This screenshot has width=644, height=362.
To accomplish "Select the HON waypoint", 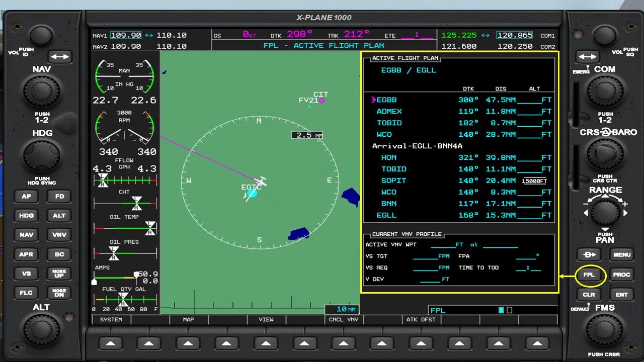I will (x=389, y=157).
